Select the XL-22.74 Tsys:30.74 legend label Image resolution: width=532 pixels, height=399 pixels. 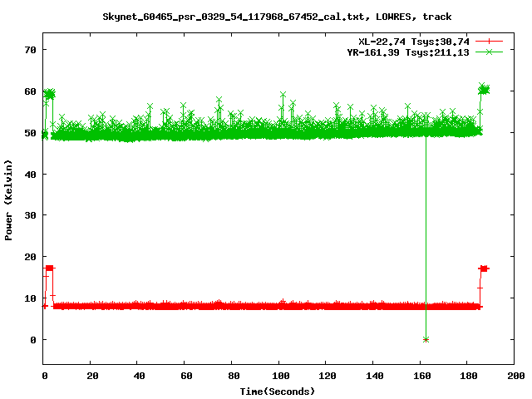click(x=414, y=42)
